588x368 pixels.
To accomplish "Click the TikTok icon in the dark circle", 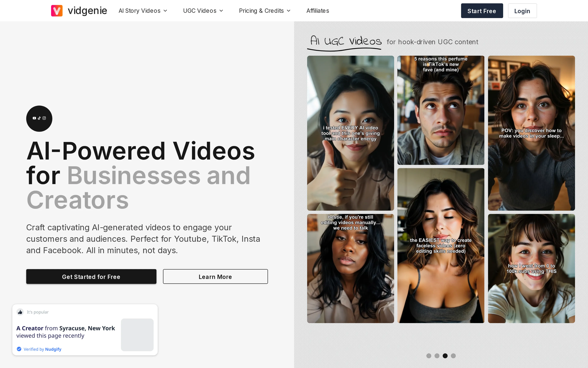I will pos(39,118).
